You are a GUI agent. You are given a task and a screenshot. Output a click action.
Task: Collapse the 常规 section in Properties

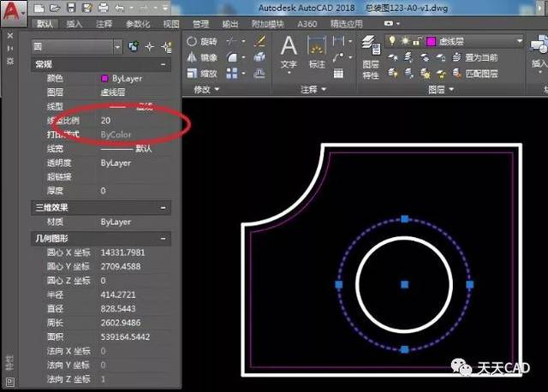(164, 64)
